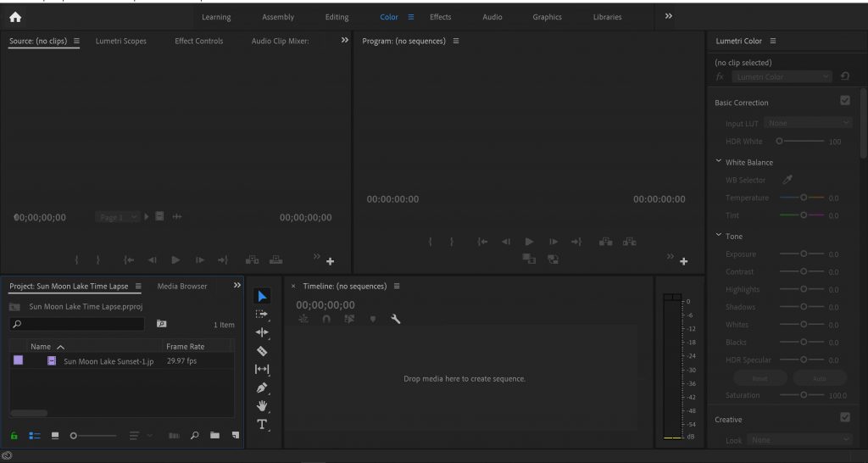Expand Project panel group overflow chevron

(x=237, y=285)
